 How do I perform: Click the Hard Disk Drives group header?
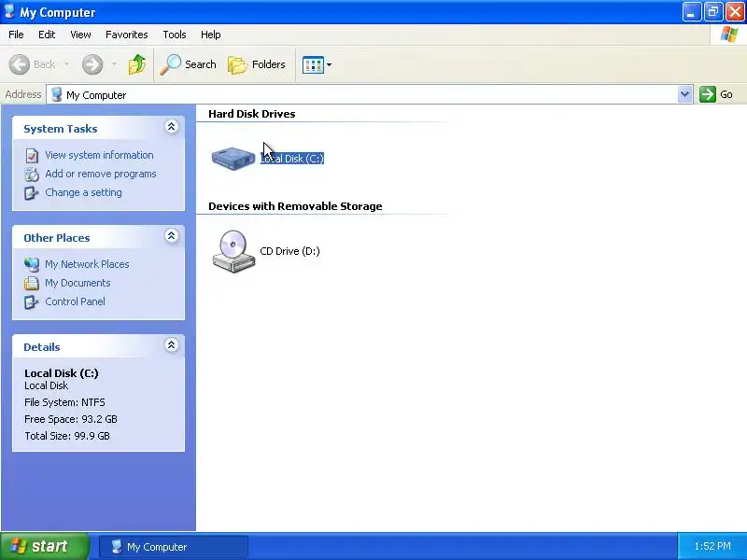251,114
